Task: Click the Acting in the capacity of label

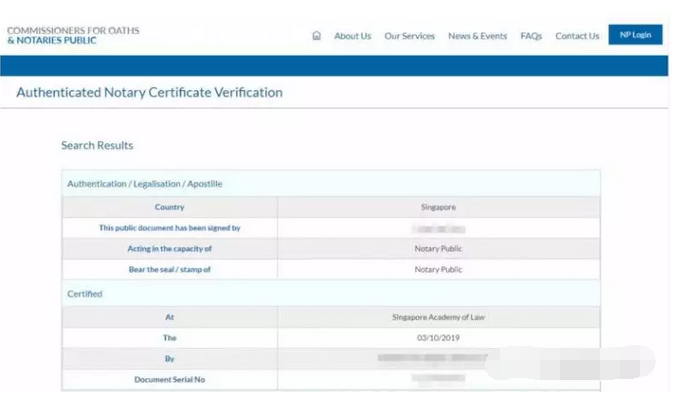Action: tap(169, 249)
